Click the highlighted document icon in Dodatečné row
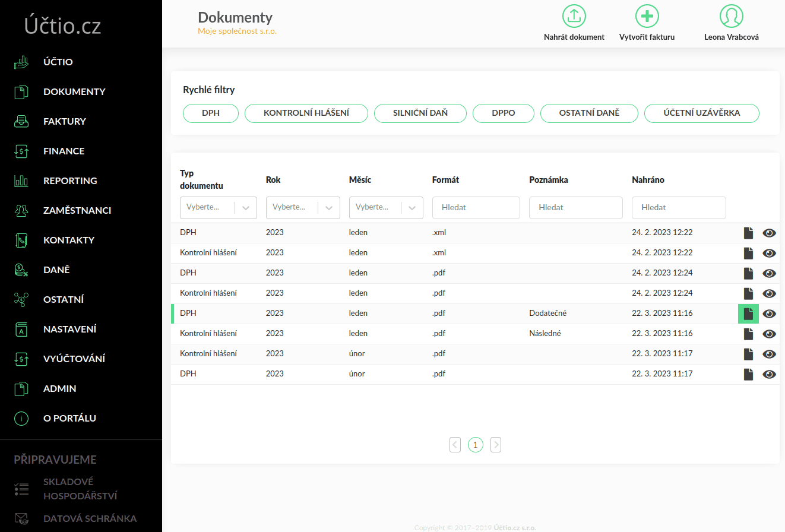This screenshot has width=785, height=532. tap(748, 313)
